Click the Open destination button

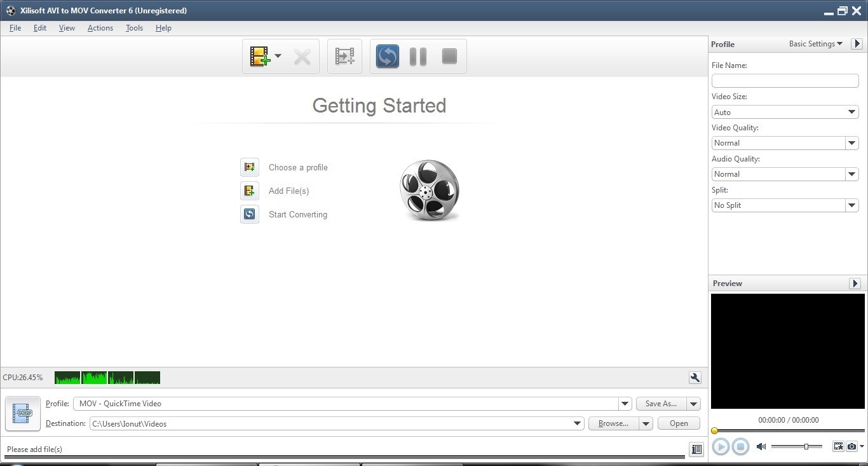[679, 423]
